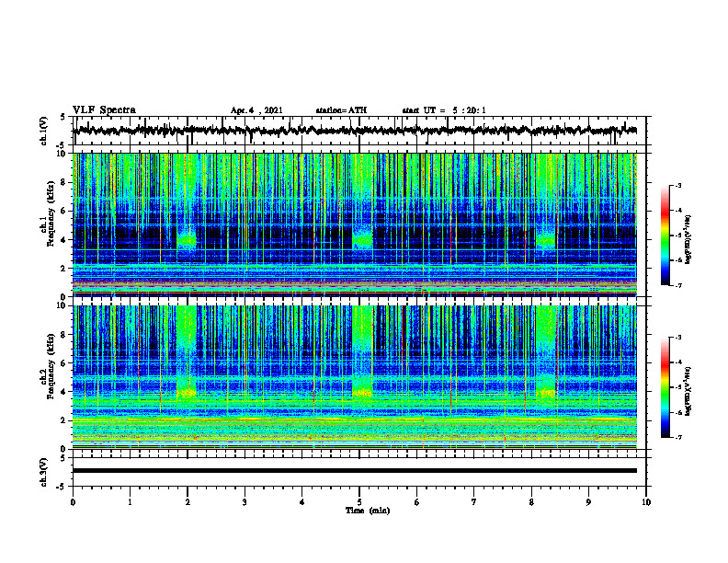Click the "ch.1(V)" waveform axis label
The height and width of the screenshot is (563, 728).
[44, 131]
